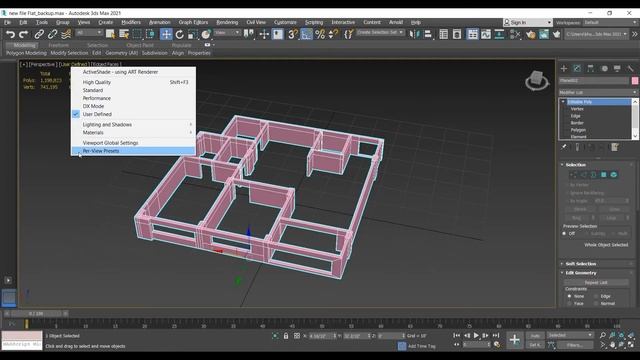
Task: Toggle Angle Snap icon
Action: tap(306, 34)
